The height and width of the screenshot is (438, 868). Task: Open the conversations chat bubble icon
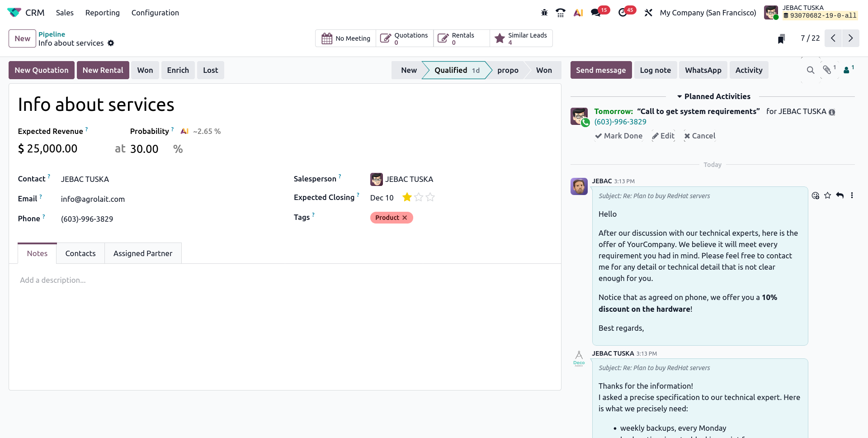[x=596, y=13]
